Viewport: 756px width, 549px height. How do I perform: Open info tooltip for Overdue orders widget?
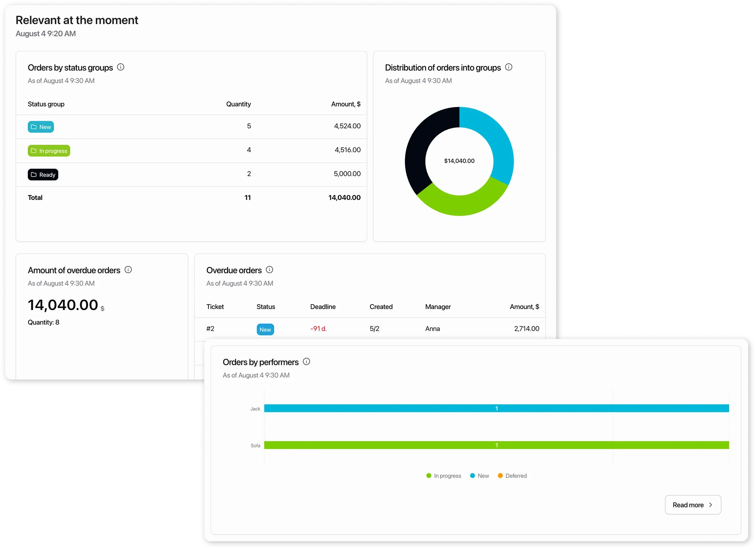pyautogui.click(x=269, y=270)
